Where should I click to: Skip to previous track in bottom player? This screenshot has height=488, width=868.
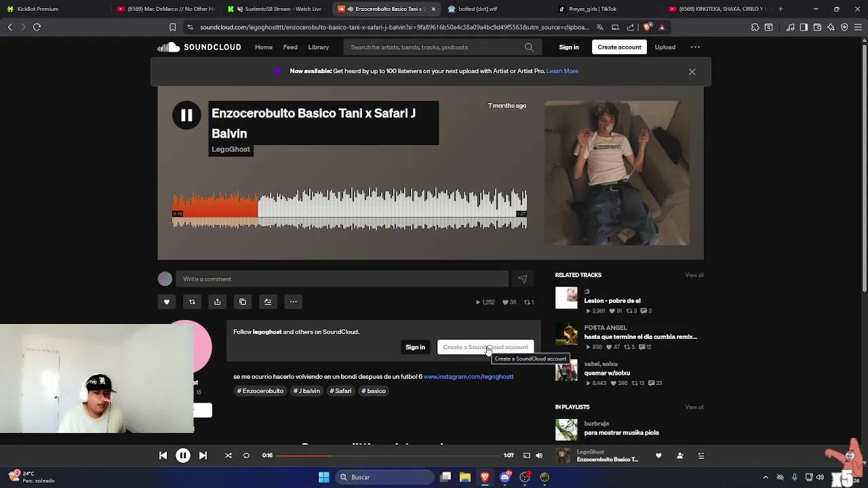coord(163,455)
